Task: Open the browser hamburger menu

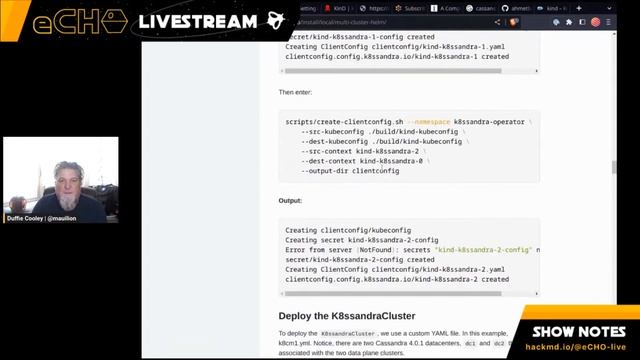Action: pyautogui.click(x=608, y=22)
